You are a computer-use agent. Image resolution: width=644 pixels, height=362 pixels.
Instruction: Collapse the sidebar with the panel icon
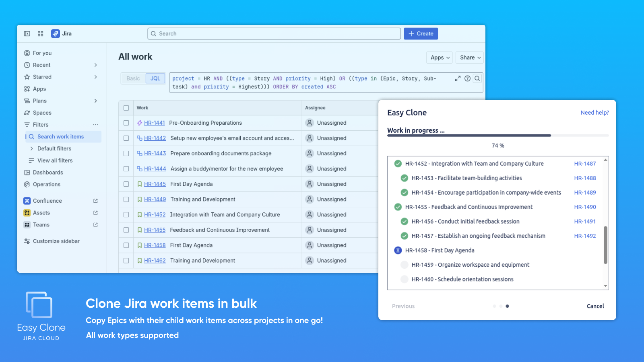(27, 34)
